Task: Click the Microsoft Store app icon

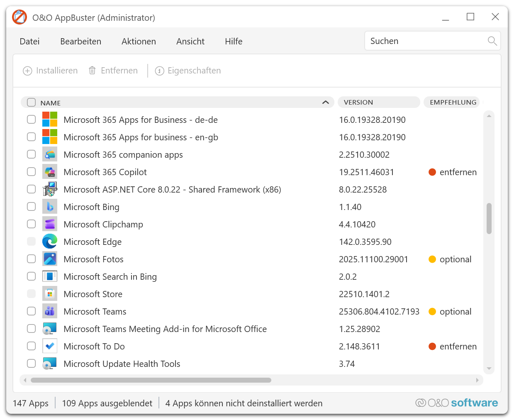Action: coord(50,294)
